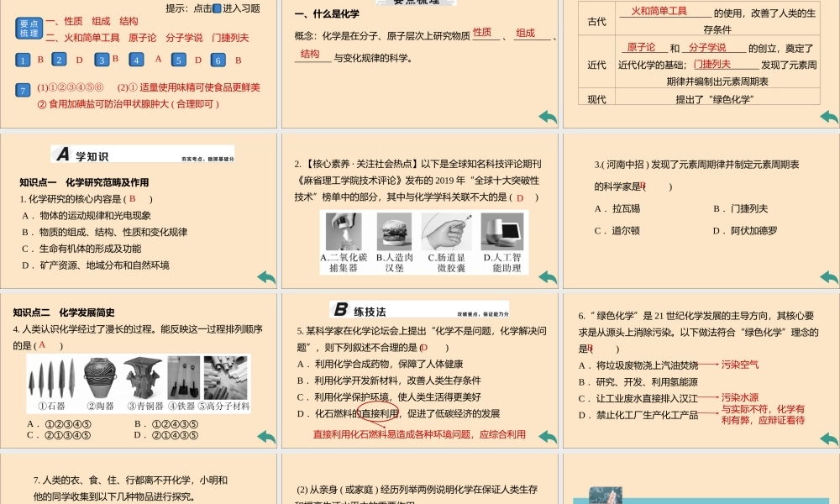This screenshot has width=840, height=504.
Task: Click return arrow on 化学发展简史 question 4 slide
Action: coord(265,437)
